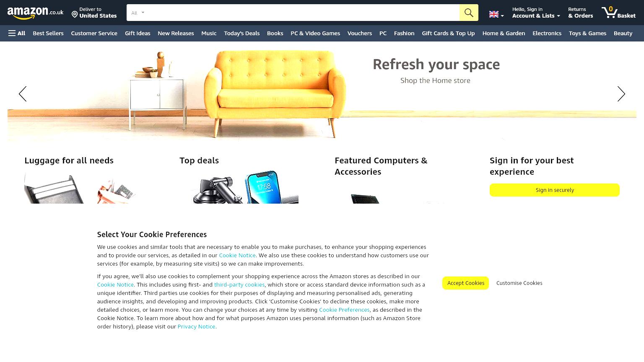
Task: Click the UK flag language icon
Action: [x=494, y=14]
